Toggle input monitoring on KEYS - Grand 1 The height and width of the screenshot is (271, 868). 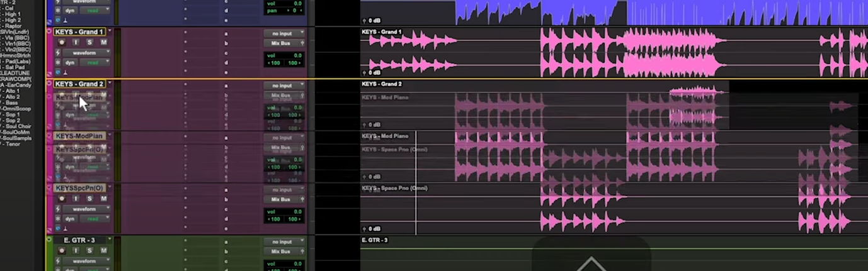(76, 42)
